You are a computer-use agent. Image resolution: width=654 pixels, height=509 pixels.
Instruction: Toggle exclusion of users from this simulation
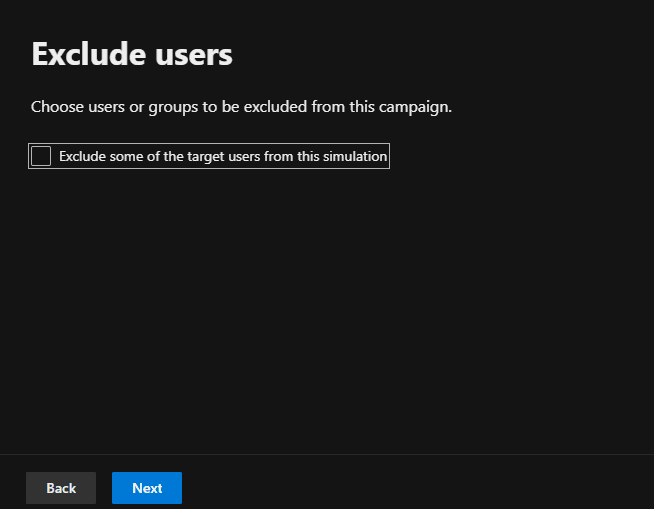point(41,156)
